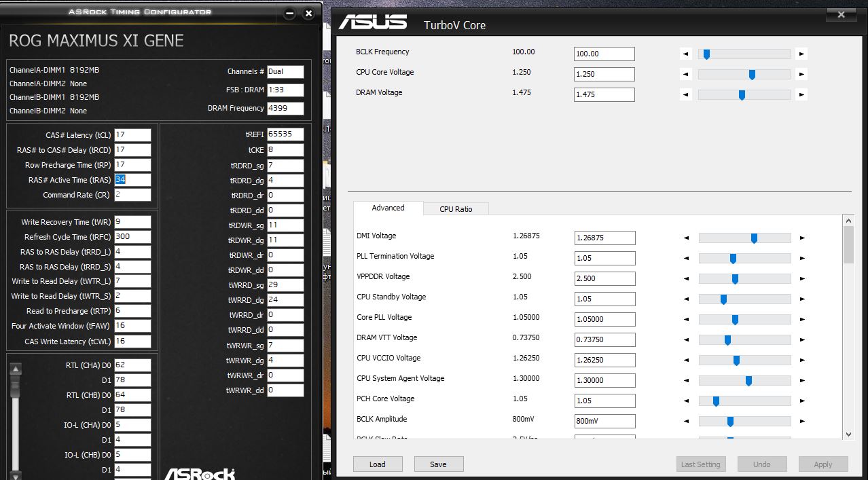
Task: Click the DRAM Frequency field
Action: 285,109
